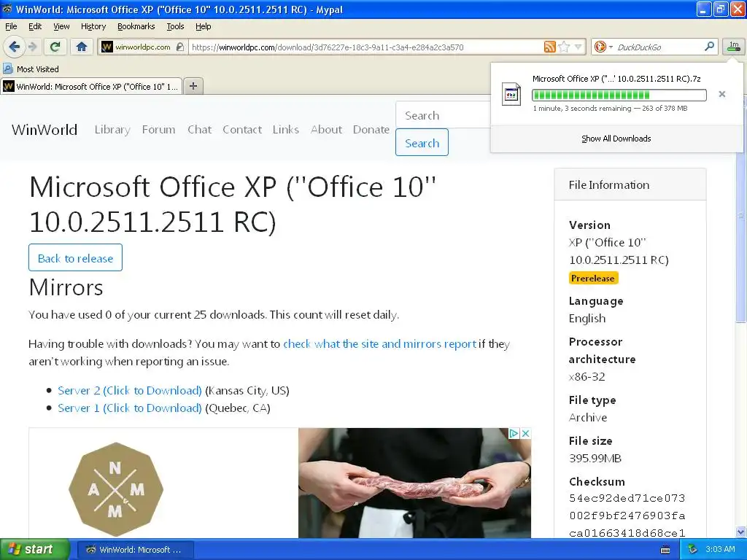This screenshot has width=747, height=560.
Task: Select the WinWorld Microsoft Office XP tab
Action: tap(91, 86)
